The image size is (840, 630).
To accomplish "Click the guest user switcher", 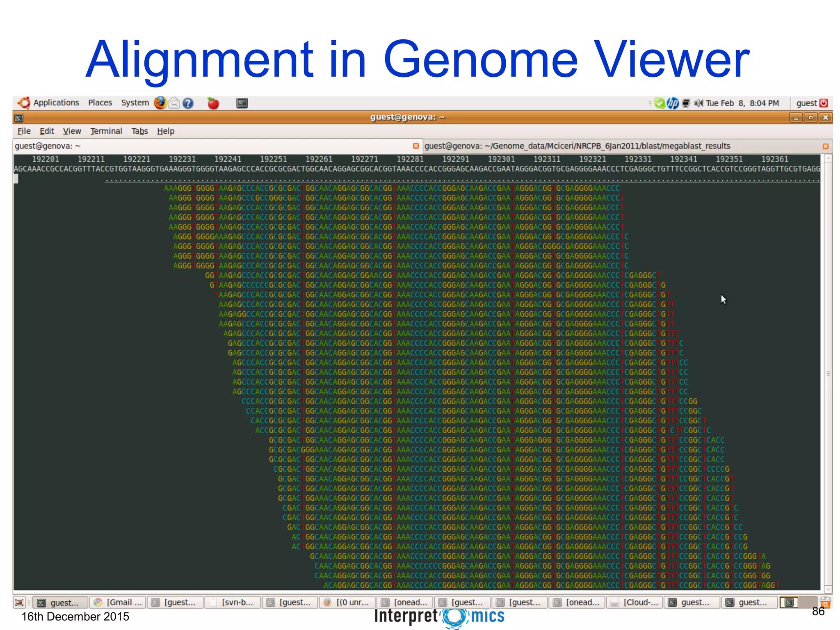I will point(806,103).
